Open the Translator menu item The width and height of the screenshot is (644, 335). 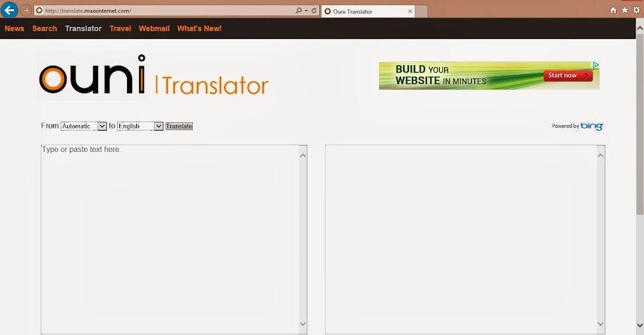83,28
